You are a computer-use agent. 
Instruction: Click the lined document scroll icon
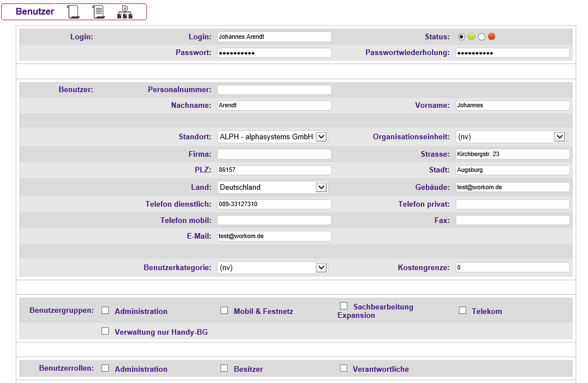coord(99,12)
